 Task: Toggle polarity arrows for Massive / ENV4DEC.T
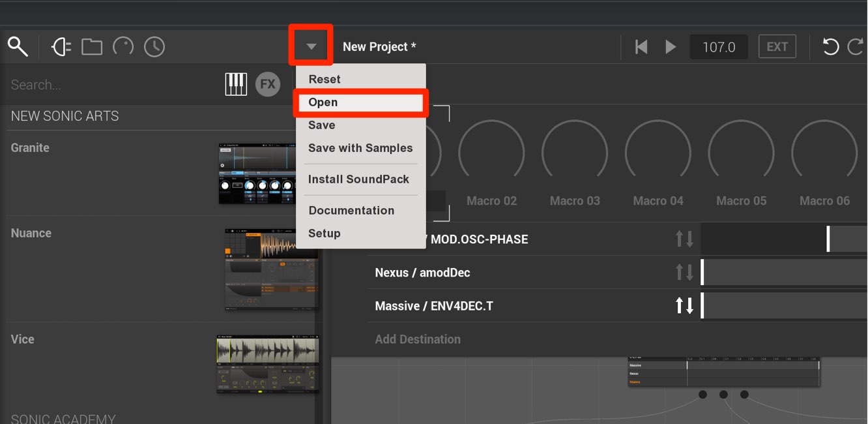(x=684, y=305)
